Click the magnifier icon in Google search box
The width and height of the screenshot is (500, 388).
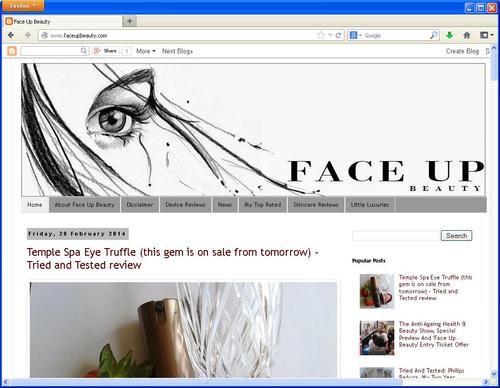pyautogui.click(x=434, y=35)
